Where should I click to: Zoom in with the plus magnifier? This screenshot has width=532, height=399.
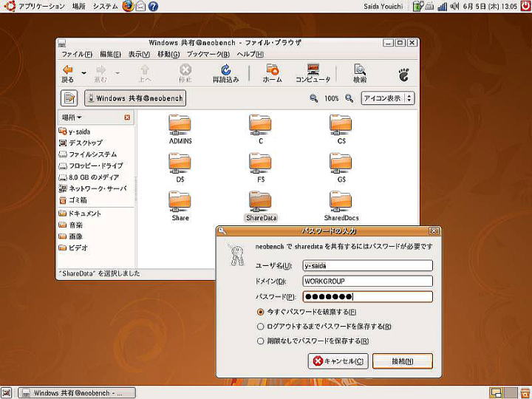tap(349, 98)
